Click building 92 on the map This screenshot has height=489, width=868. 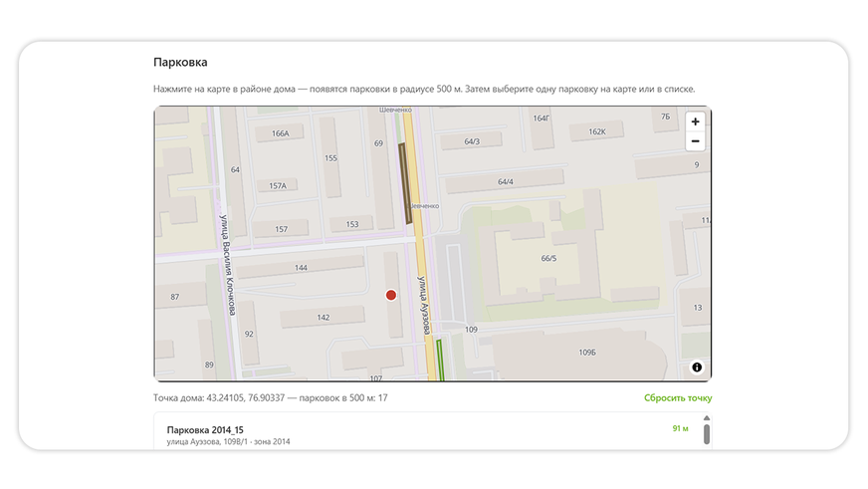point(249,334)
